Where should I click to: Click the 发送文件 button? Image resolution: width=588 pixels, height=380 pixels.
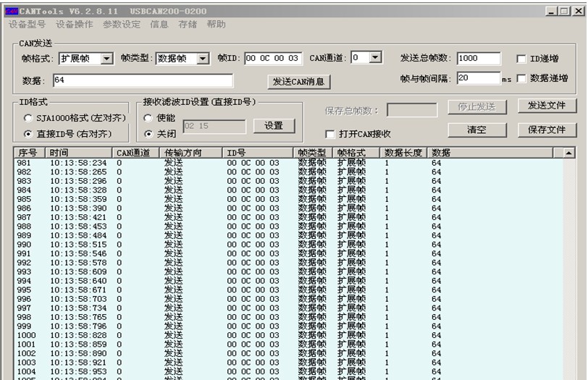547,106
